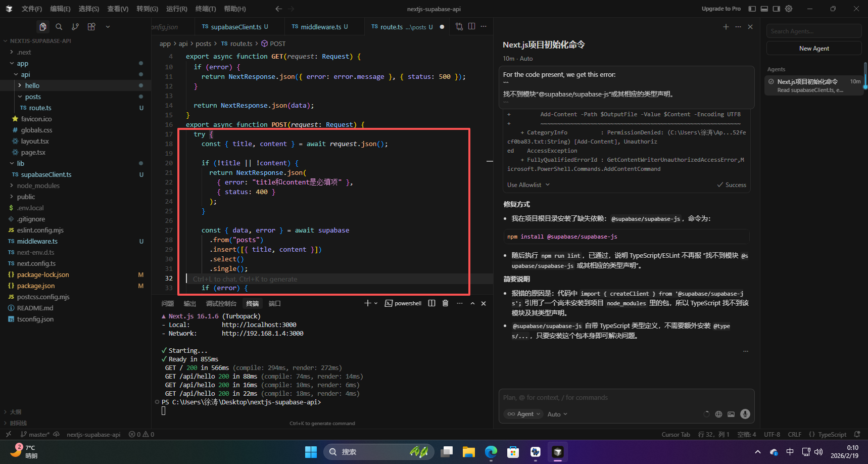Image resolution: width=868 pixels, height=464 pixels.
Task: Open editor more actions ellipsis
Action: click(484, 27)
